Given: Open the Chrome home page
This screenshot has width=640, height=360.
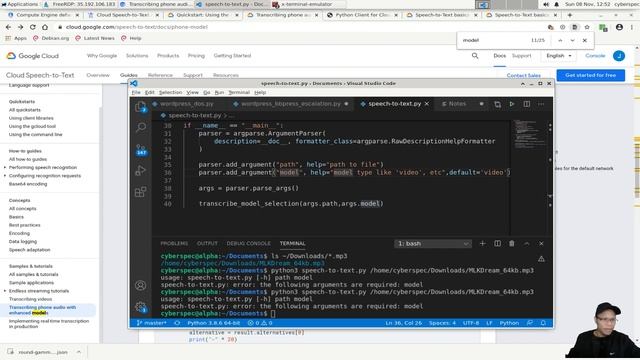Looking at the screenshot, I should pyautogui.click(x=45, y=27).
